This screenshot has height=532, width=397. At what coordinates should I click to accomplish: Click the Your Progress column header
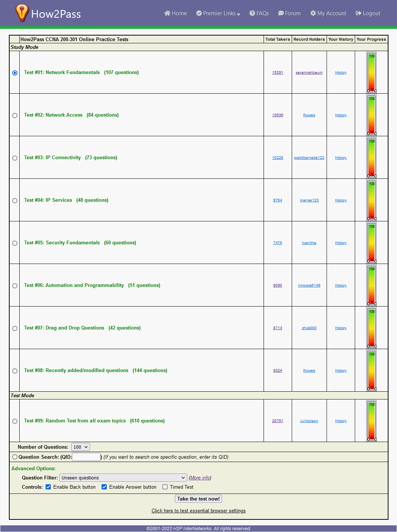point(371,39)
